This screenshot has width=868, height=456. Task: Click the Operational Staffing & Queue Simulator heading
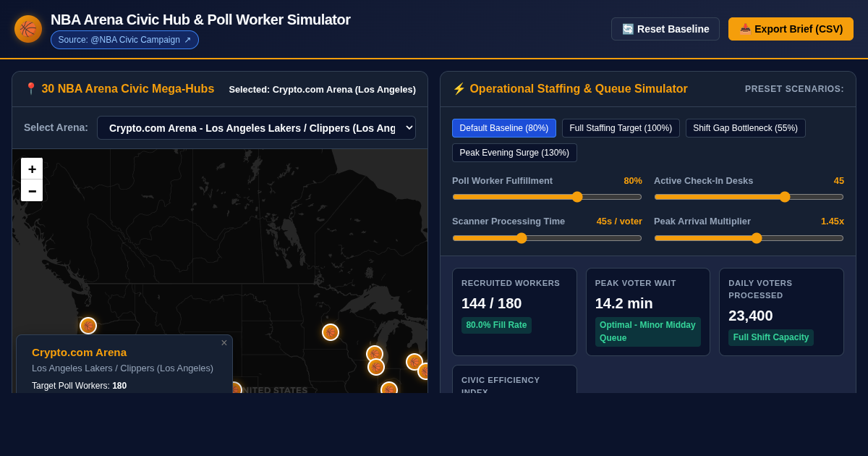[570, 89]
